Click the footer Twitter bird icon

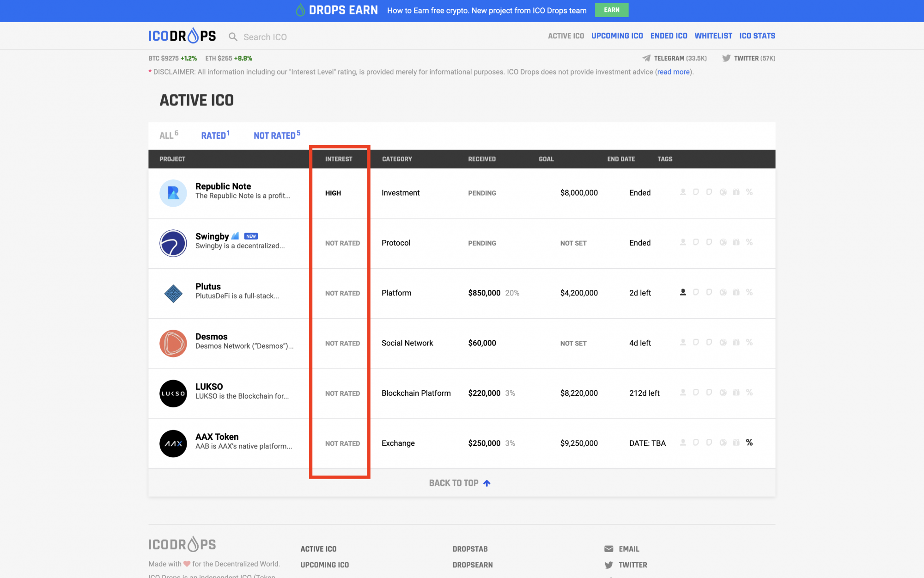point(609,565)
